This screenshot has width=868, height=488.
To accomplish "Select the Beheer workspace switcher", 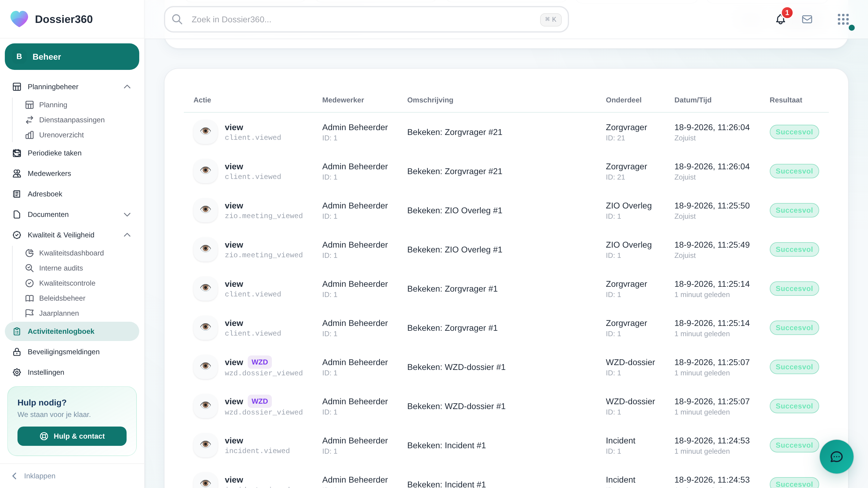I will coord(72,57).
